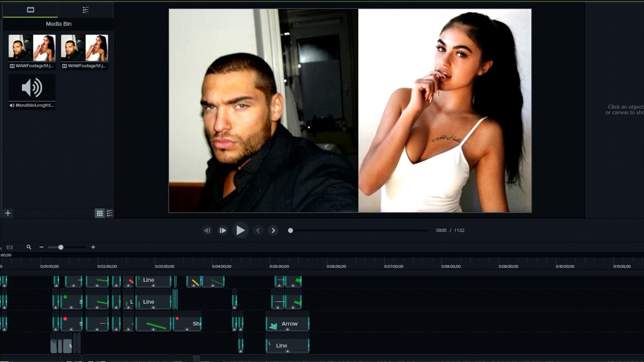Click the woman's photo on the canvas
The width and height of the screenshot is (644, 362).
[445, 111]
